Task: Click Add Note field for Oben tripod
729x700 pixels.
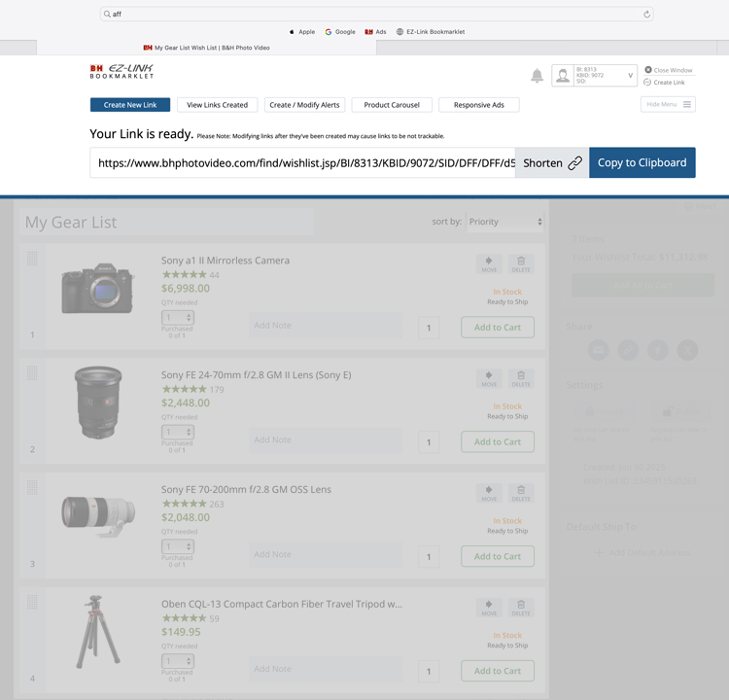Action: (326, 669)
